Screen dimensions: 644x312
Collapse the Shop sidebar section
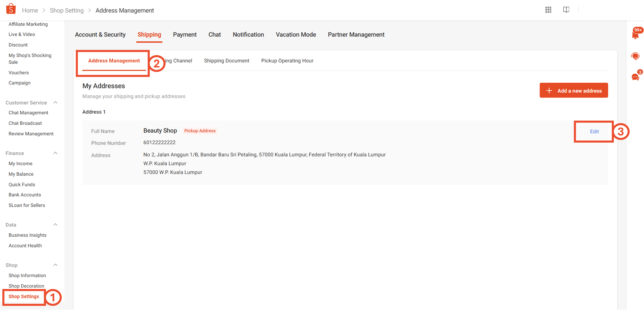click(x=55, y=265)
